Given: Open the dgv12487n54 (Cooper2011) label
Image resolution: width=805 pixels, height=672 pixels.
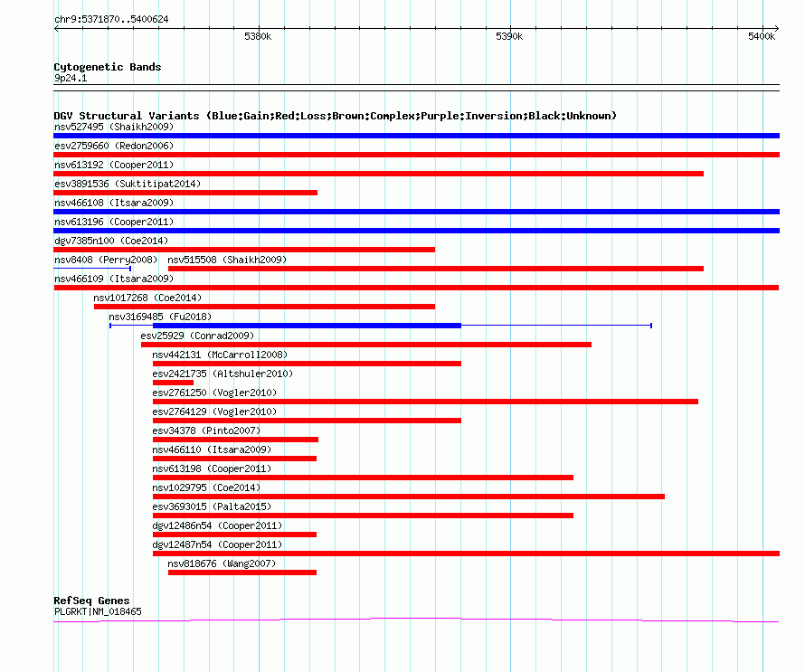Looking at the screenshot, I should click(217, 544).
